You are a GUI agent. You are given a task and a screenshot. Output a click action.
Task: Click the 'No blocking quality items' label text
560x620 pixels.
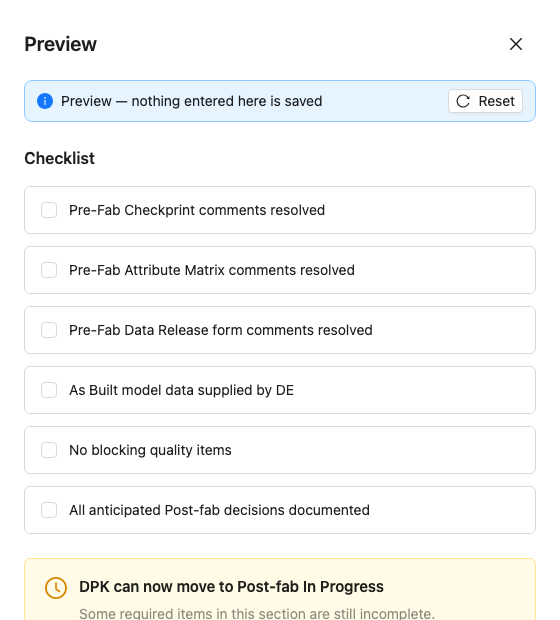(150, 450)
